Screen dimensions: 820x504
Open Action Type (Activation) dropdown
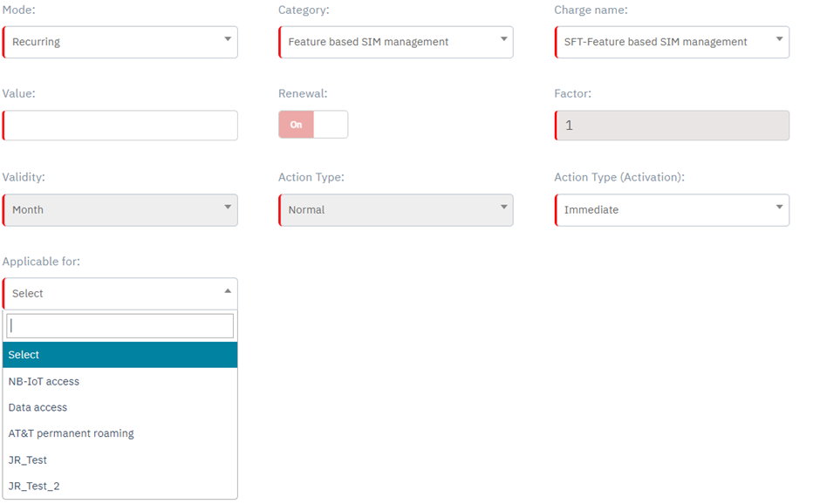click(x=672, y=210)
